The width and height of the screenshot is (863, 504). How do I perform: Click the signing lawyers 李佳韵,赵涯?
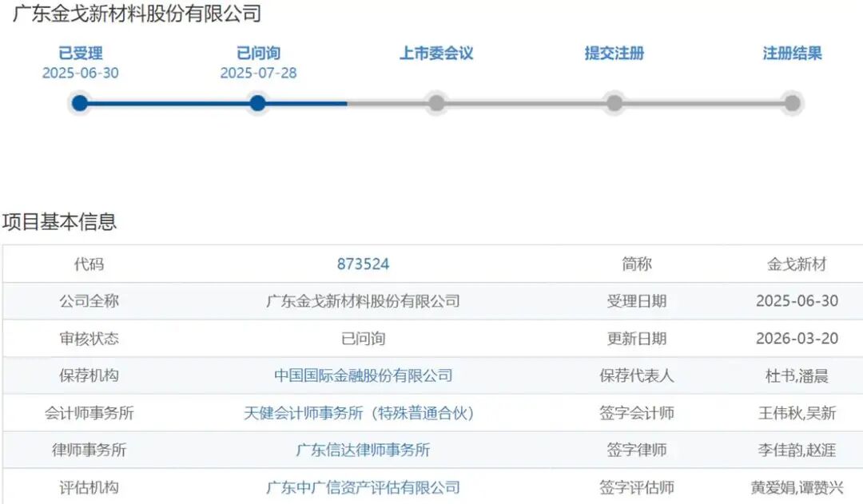(797, 450)
